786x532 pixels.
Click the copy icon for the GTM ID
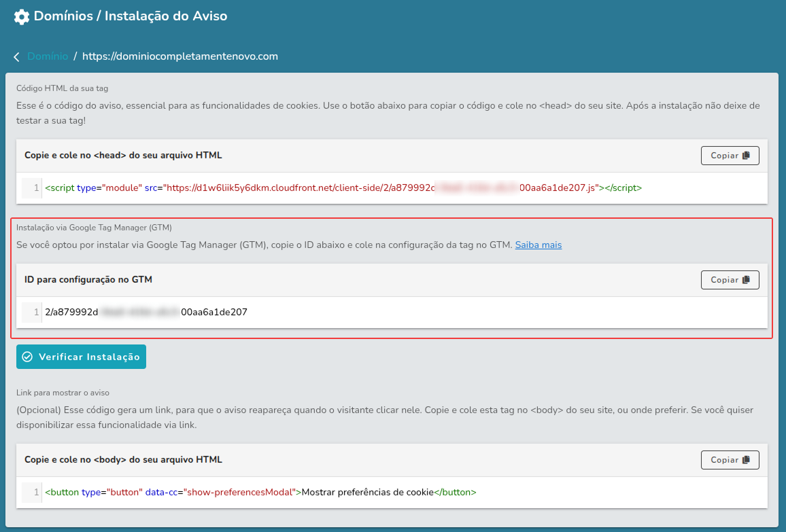pyautogui.click(x=746, y=280)
